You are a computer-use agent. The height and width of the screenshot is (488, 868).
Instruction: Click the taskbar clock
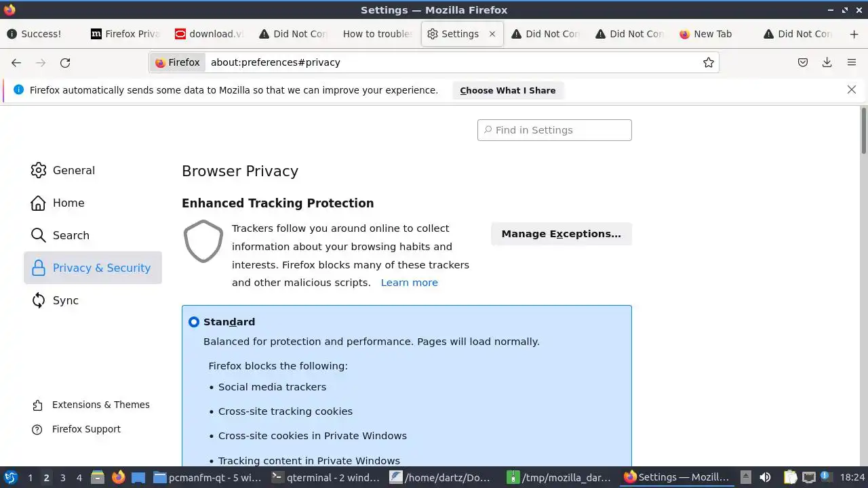click(x=852, y=477)
